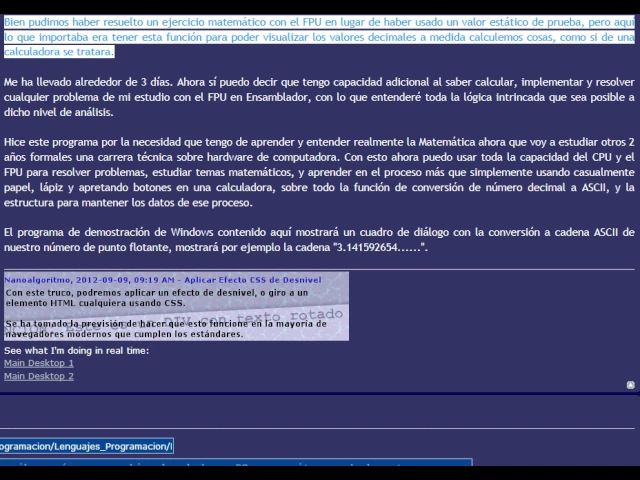This screenshot has height=480, width=640.
Task: Open the Main Desktop 1 link
Action: 39,363
